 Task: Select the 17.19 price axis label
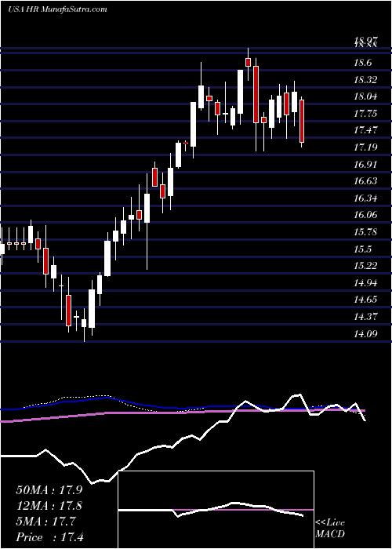click(366, 147)
